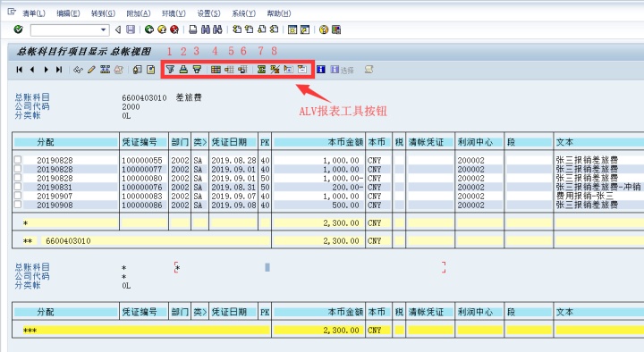Tick checkbox for document 100000055 row
Screen dimensions: 644x352
click(18, 159)
